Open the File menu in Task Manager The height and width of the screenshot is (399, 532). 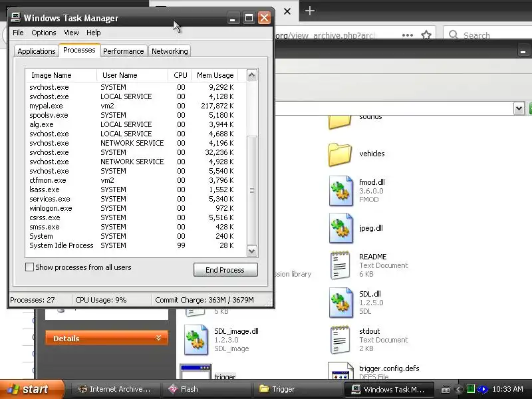point(18,33)
